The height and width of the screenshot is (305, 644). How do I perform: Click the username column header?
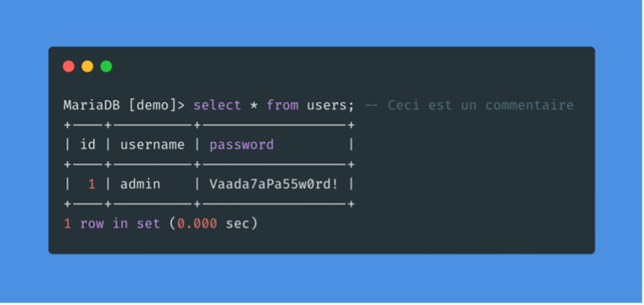point(153,145)
